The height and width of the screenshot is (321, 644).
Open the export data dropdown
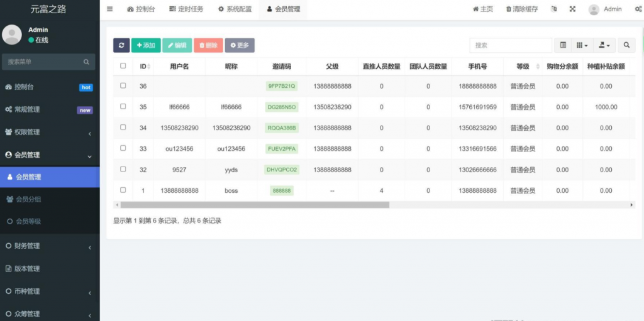tap(604, 45)
